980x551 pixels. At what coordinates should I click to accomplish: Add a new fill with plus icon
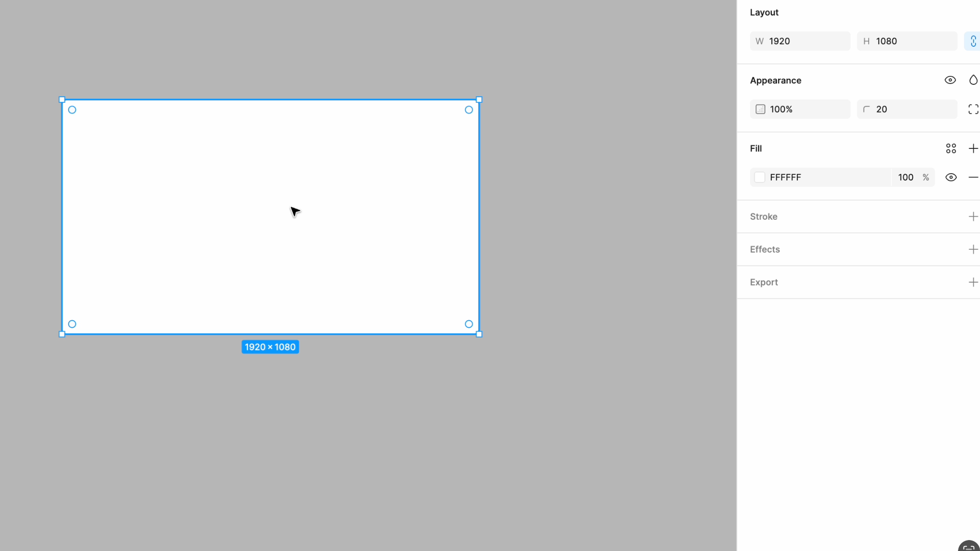[x=973, y=149]
